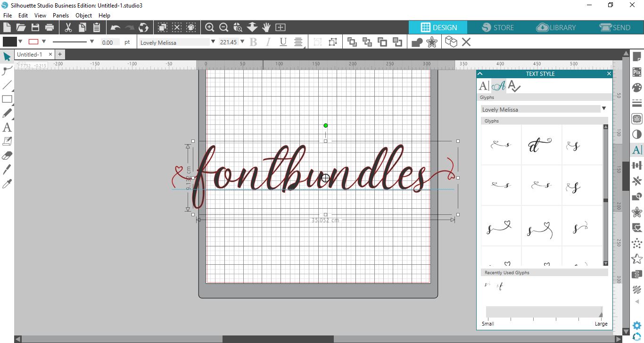This screenshot has width=644, height=343.
Task: Open the Fill color palette panel
Action: pos(637,88)
